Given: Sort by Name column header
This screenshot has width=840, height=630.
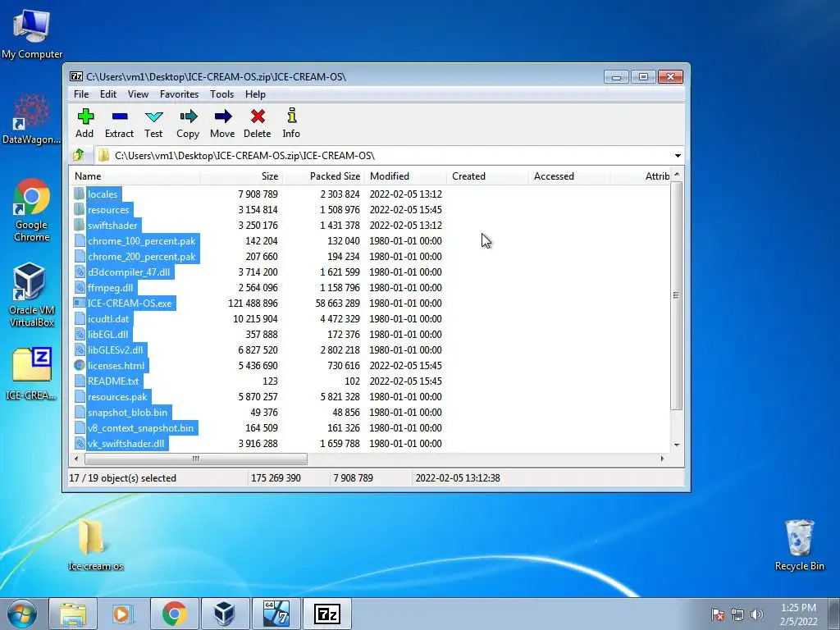Looking at the screenshot, I should (x=135, y=176).
